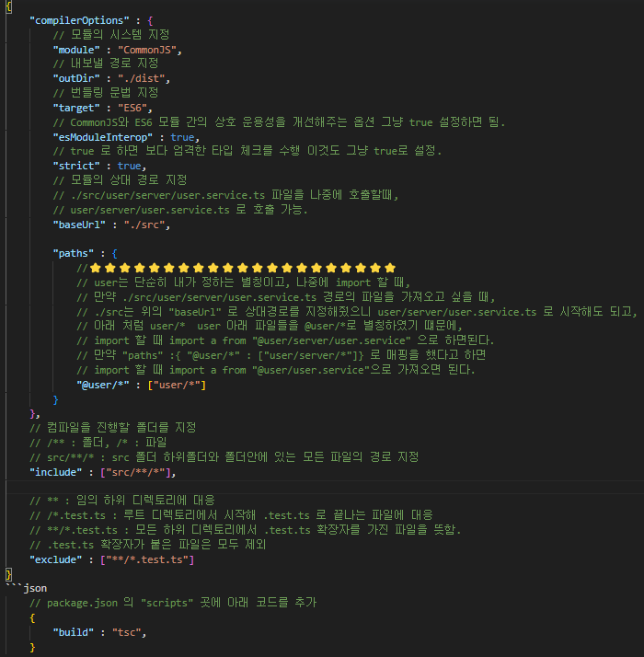Click comment '번들링 문법 지정'

tap(106, 93)
